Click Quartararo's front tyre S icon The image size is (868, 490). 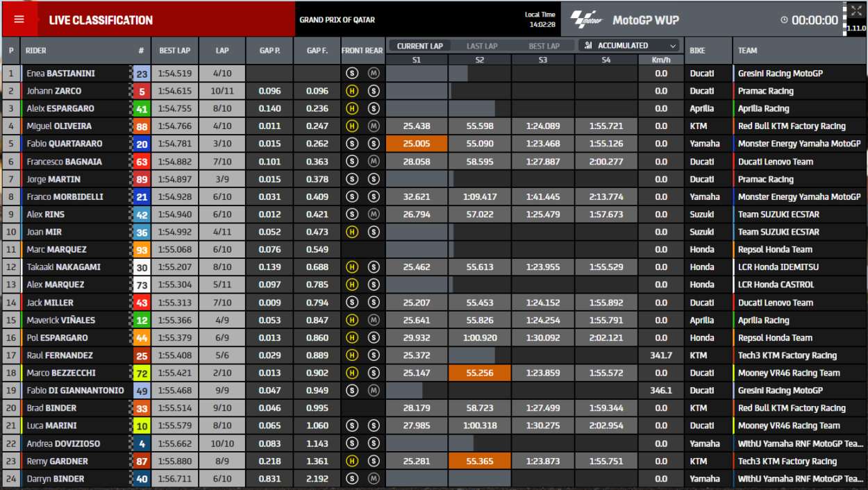(x=352, y=144)
